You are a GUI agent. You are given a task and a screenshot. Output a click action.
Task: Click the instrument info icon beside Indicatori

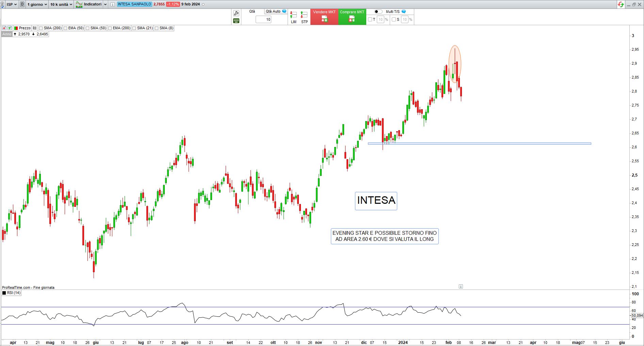(x=113, y=4)
